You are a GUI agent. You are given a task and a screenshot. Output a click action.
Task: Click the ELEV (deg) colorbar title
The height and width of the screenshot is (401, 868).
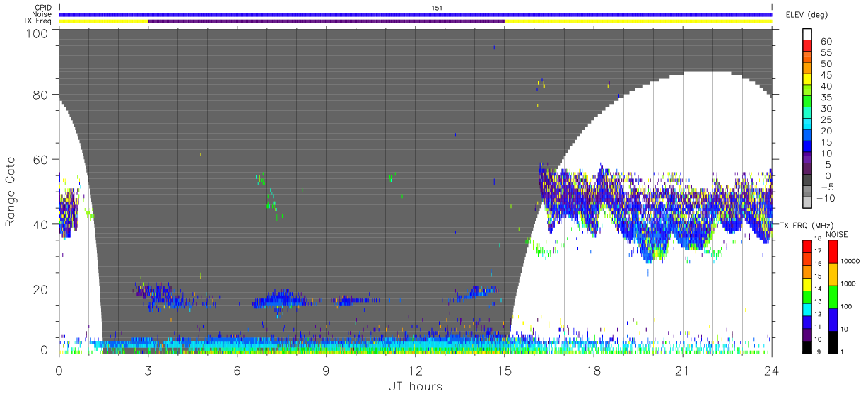click(x=807, y=15)
